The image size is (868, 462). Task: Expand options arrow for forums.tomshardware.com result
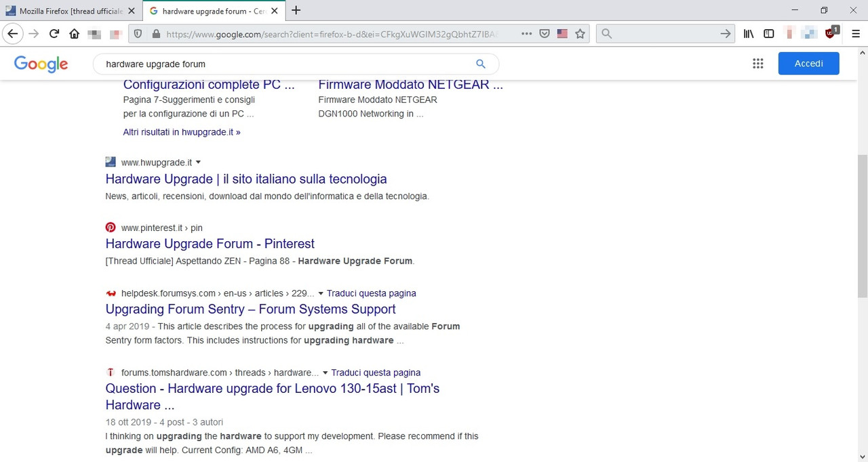point(325,373)
